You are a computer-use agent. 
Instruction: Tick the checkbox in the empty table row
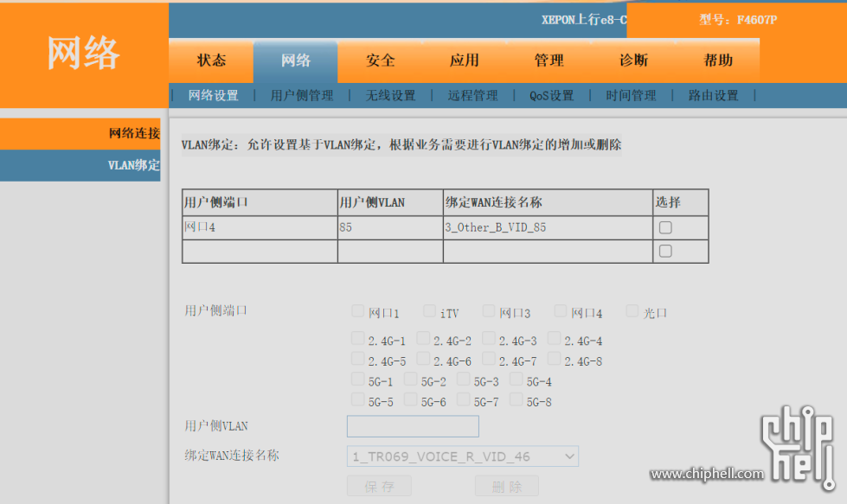pyautogui.click(x=665, y=251)
